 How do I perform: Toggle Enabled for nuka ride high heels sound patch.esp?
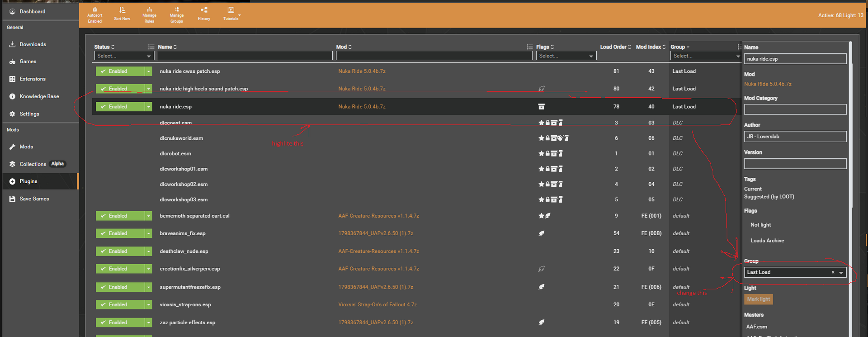120,89
